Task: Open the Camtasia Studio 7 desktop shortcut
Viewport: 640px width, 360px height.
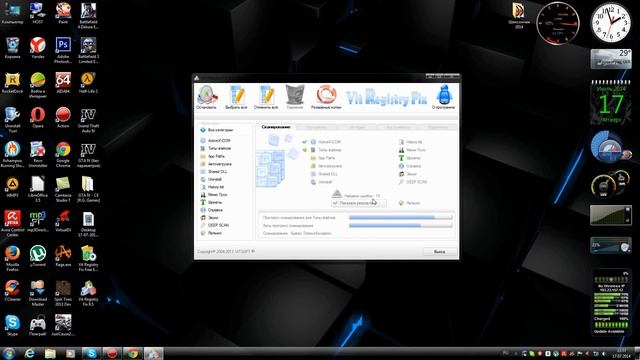Action: (x=63, y=189)
